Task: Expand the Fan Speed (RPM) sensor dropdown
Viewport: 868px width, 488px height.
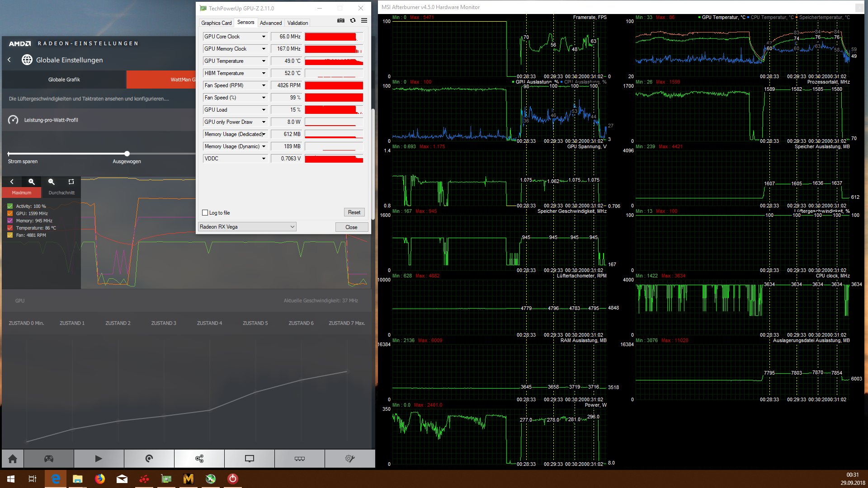Action: pyautogui.click(x=264, y=85)
